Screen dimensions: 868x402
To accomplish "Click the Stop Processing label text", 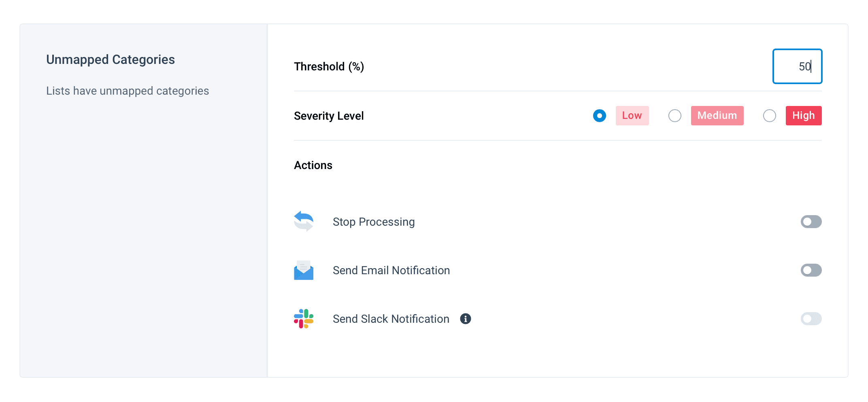I will click(374, 222).
